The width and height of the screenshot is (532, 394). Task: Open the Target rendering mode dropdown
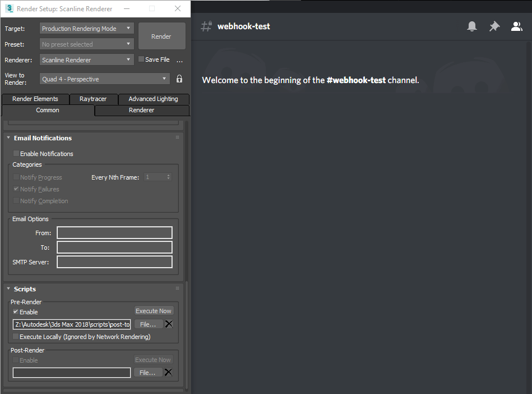pos(86,29)
